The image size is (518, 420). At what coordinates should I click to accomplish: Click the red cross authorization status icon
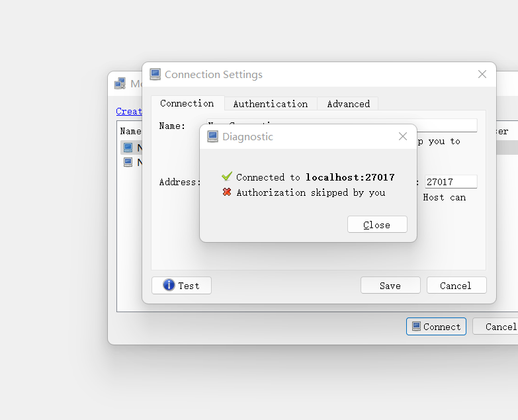[x=227, y=192]
